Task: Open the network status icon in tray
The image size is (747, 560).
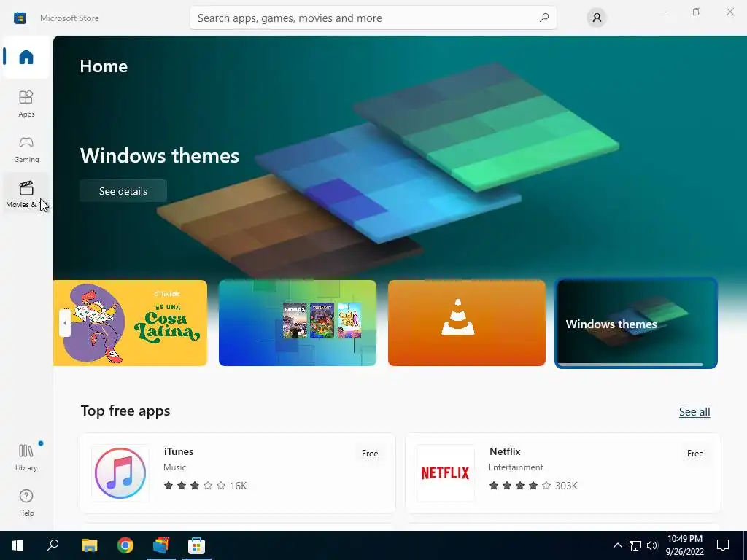Action: [635, 545]
